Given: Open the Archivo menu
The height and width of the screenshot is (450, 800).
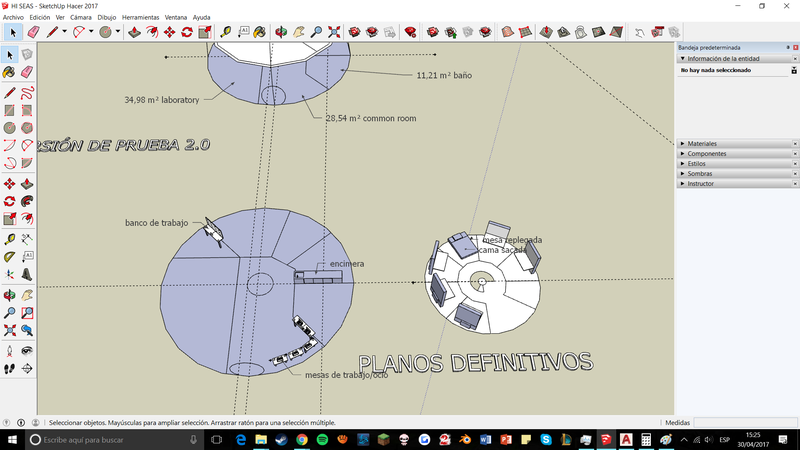Looking at the screenshot, I should click(13, 17).
